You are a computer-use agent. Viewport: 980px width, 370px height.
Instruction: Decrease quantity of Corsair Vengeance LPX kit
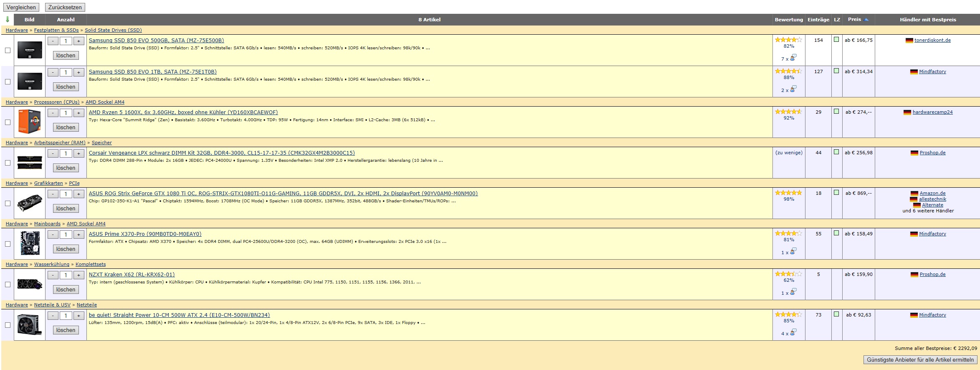click(x=53, y=153)
